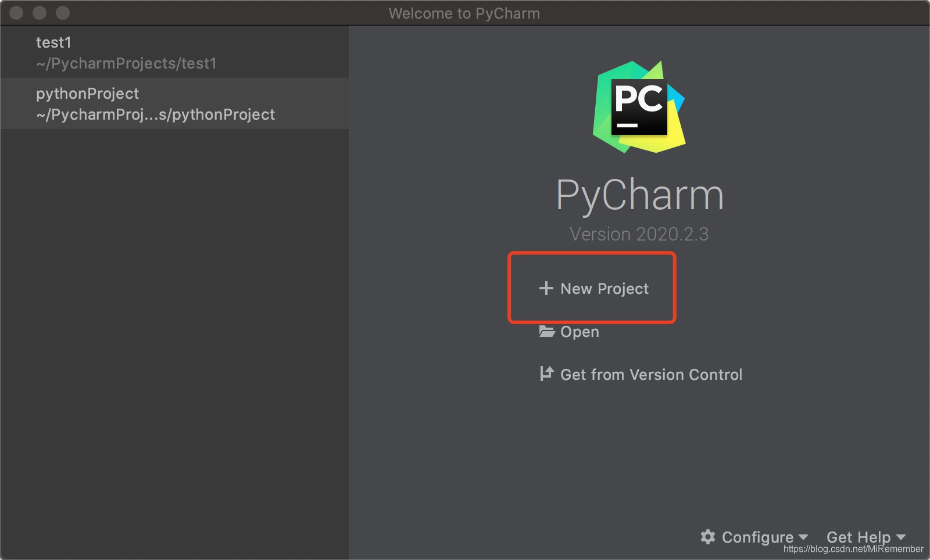Click the Welcome to PyCharm title bar text
The width and height of the screenshot is (930, 560).
pyautogui.click(x=464, y=13)
